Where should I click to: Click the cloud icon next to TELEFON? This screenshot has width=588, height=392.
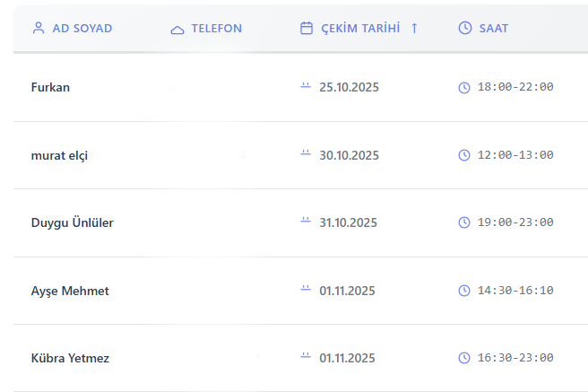177,29
